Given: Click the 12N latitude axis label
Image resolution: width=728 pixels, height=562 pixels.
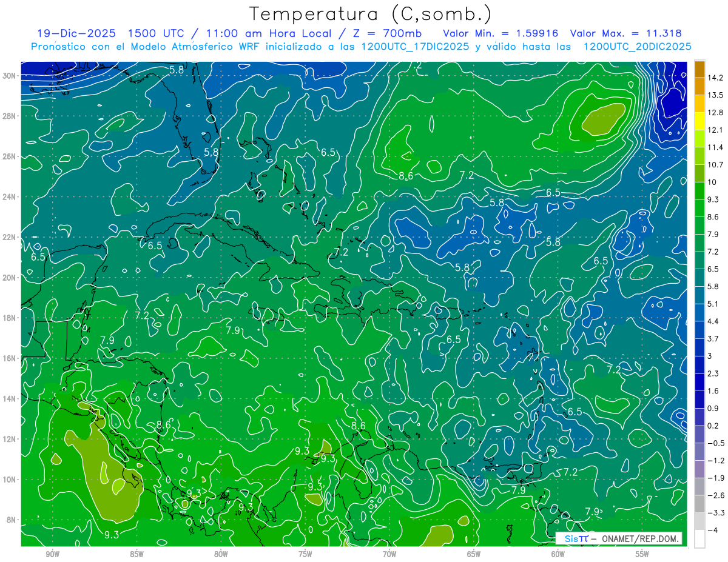Looking at the screenshot, I should tap(10, 439).
